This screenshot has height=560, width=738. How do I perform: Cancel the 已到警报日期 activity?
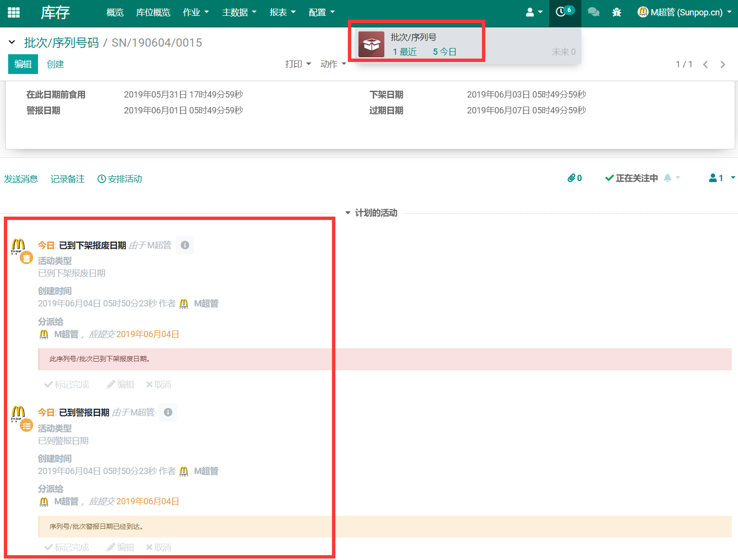(x=159, y=548)
